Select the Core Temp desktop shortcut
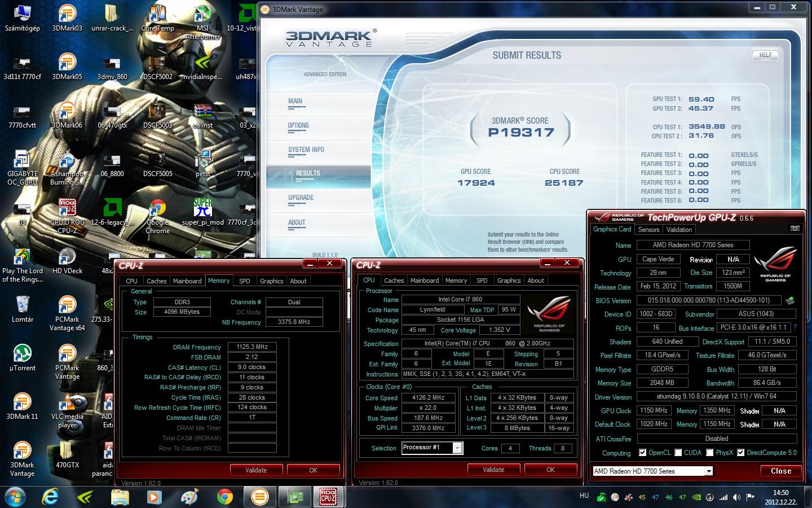The width and height of the screenshot is (812, 508). pos(157,17)
